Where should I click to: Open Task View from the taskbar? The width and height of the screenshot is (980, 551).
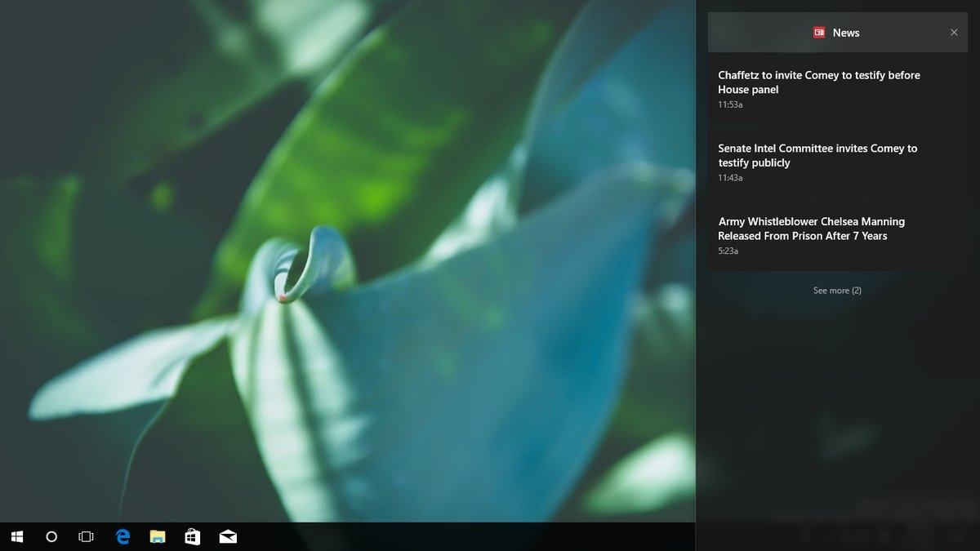[86, 536]
